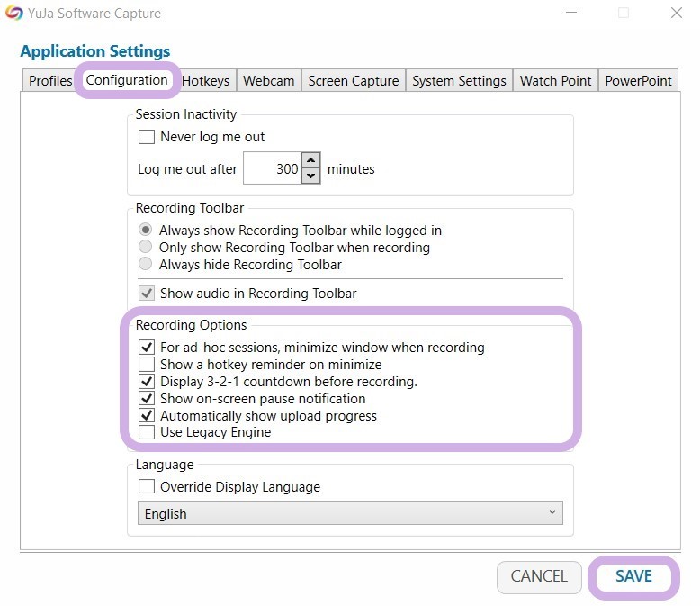Select Only show Recording Toolbar when recording
The height and width of the screenshot is (606, 700).
point(146,247)
